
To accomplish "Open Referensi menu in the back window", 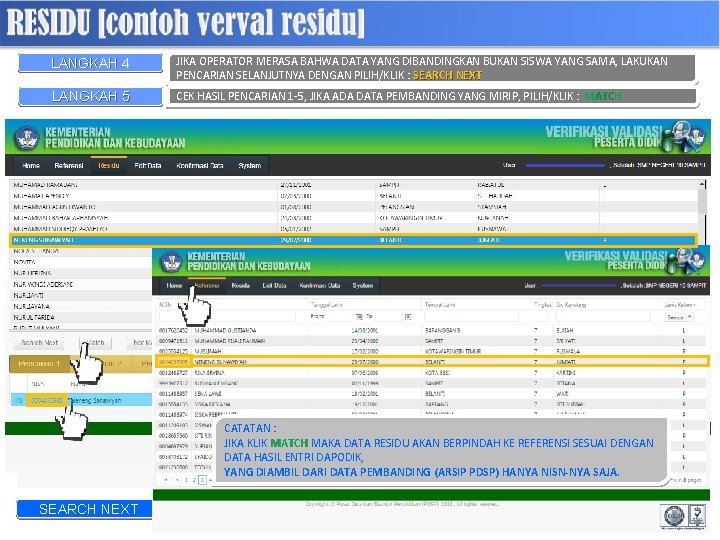I will coord(68,165).
